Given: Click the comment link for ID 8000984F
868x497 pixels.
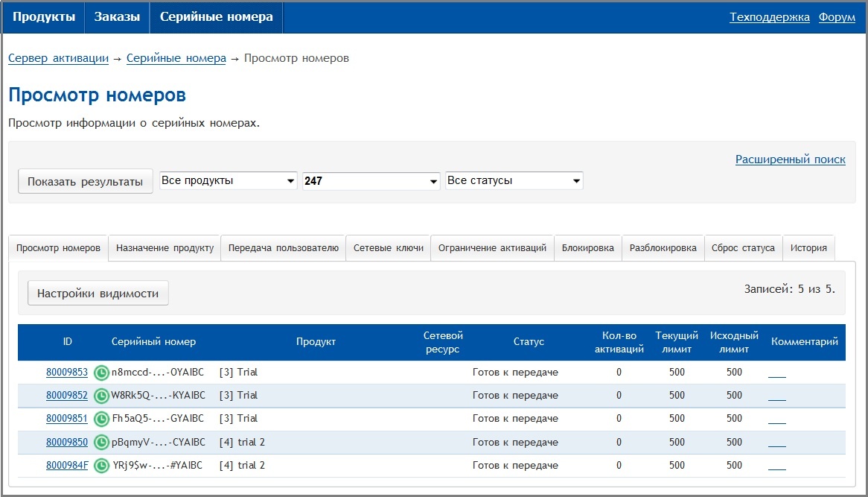Looking at the screenshot, I should click(776, 466).
